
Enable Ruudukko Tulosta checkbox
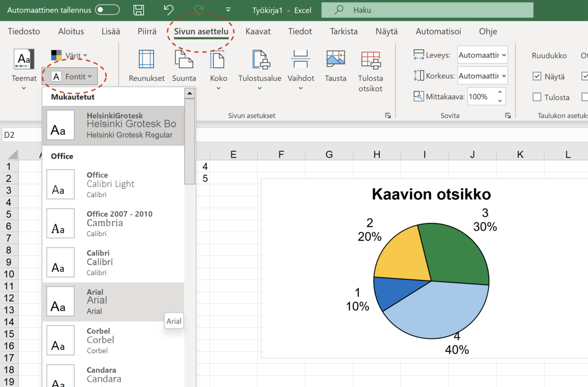pos(537,97)
